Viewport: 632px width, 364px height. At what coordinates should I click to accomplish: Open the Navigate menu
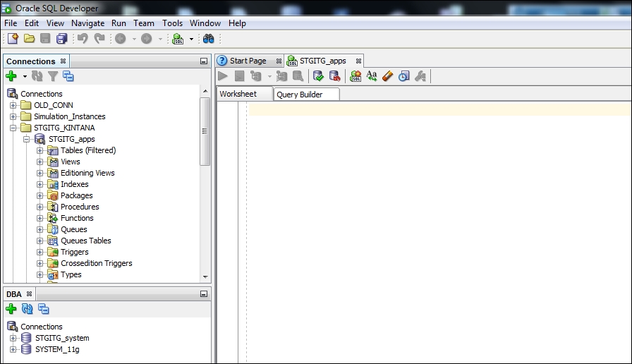pos(88,23)
